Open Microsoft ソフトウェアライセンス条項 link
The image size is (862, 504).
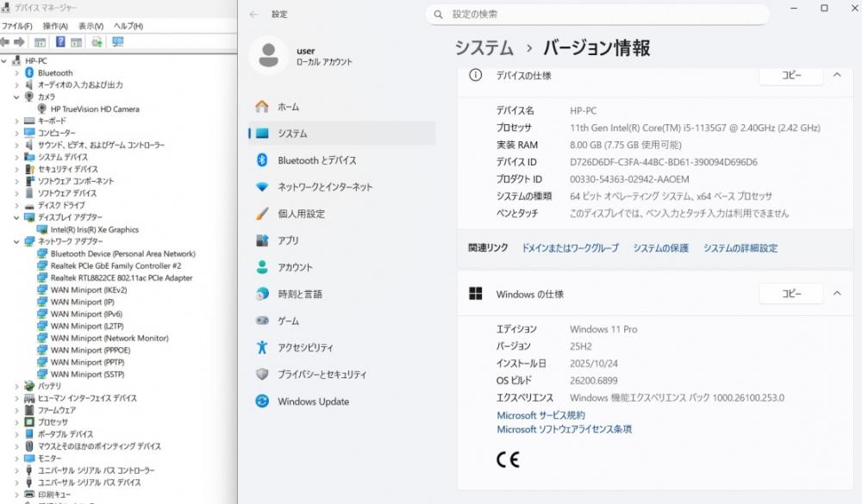pyautogui.click(x=564, y=429)
